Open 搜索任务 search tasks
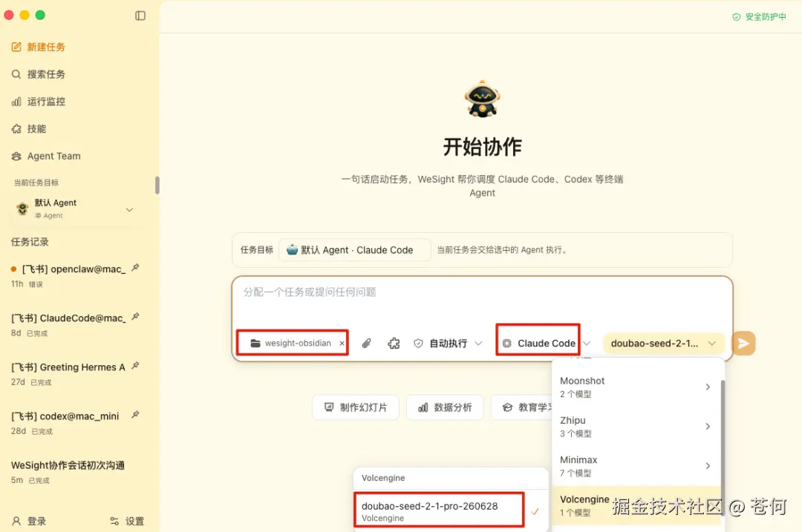802x532 pixels. pyautogui.click(x=39, y=74)
